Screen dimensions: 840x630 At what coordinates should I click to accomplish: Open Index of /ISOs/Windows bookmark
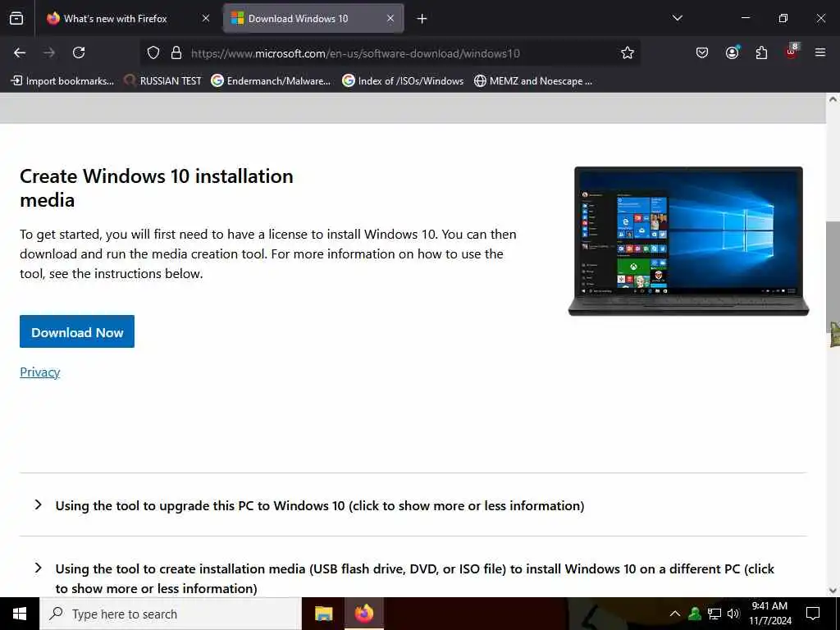point(403,81)
